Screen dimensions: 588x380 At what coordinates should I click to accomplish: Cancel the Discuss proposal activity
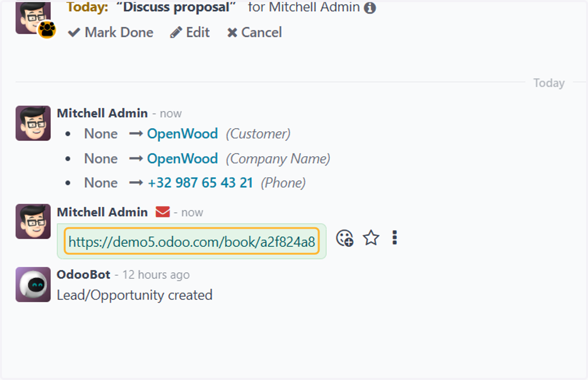point(254,33)
